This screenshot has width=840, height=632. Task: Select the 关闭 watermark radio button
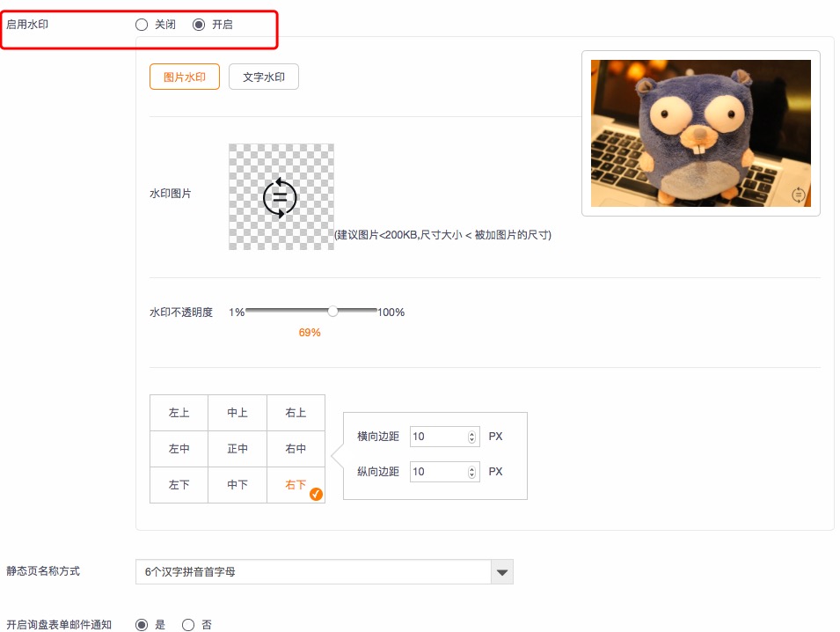[x=142, y=25]
